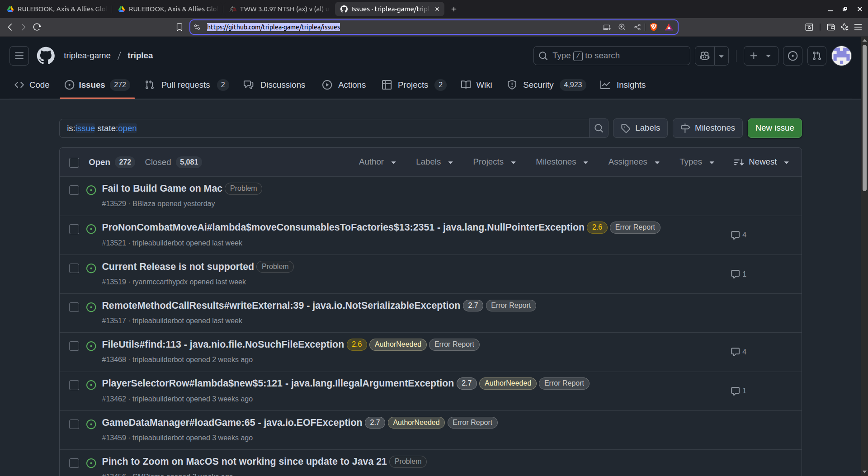This screenshot has height=476, width=868.
Task: Open comments on Current Release issue
Action: click(x=738, y=274)
